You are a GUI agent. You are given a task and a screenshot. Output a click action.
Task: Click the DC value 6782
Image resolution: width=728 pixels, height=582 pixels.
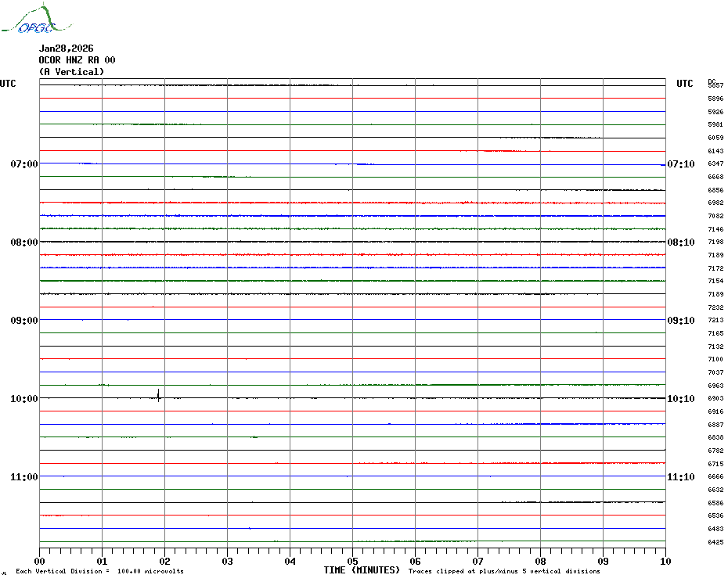coord(715,451)
